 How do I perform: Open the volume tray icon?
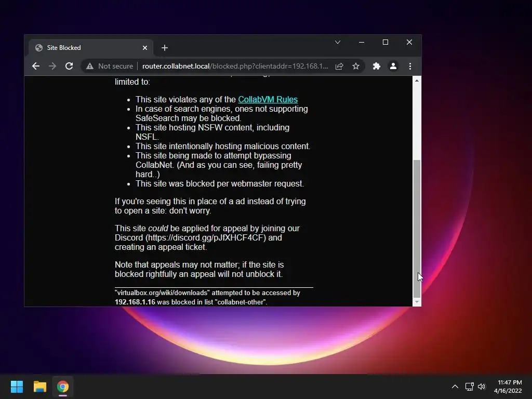point(482,387)
